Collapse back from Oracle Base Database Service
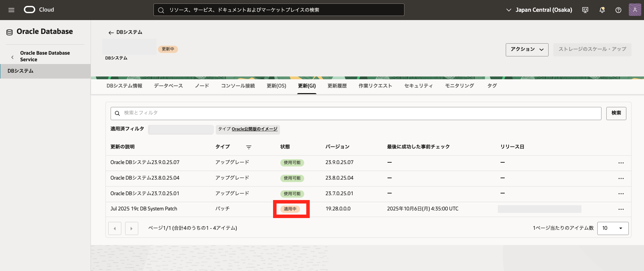The width and height of the screenshot is (644, 271). click(x=12, y=56)
